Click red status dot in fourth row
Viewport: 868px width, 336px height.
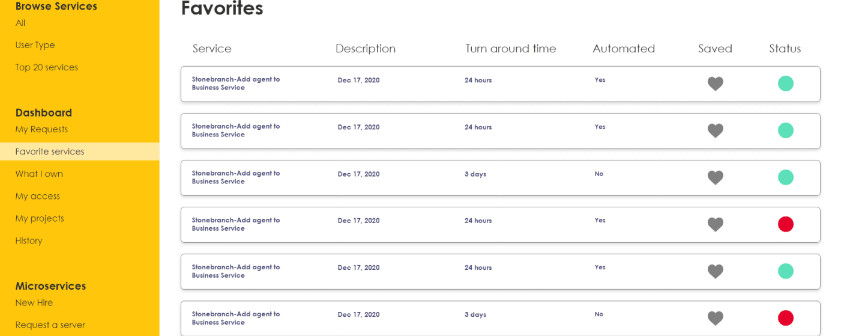pyautogui.click(x=785, y=224)
